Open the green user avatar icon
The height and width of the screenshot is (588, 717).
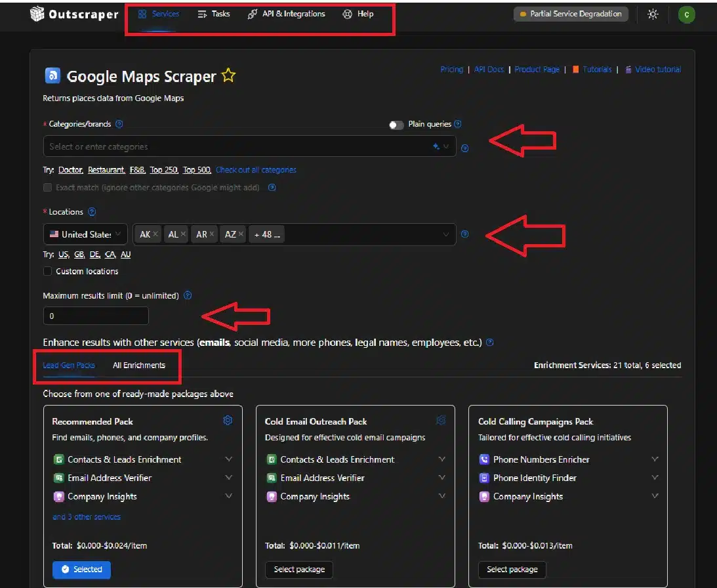click(686, 14)
